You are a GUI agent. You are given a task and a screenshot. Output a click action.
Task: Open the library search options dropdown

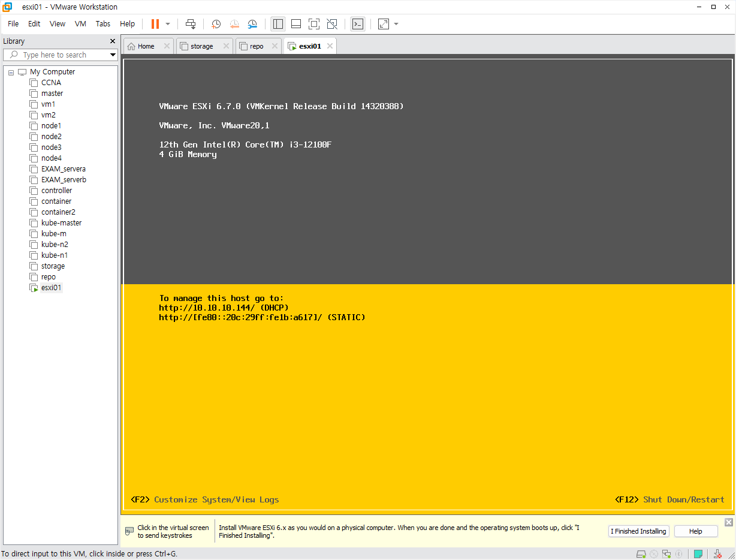pos(113,55)
